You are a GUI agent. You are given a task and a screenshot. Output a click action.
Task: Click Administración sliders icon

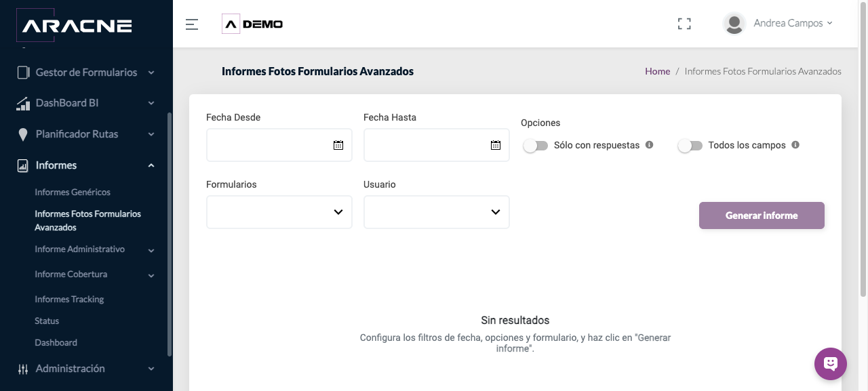click(23, 369)
